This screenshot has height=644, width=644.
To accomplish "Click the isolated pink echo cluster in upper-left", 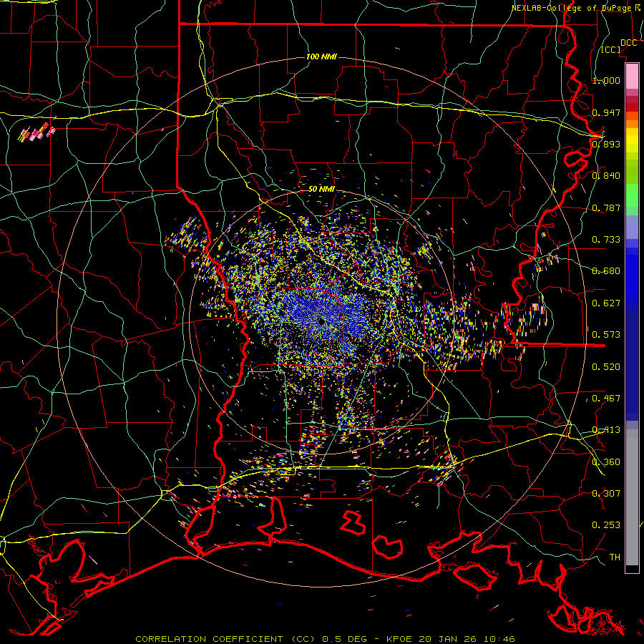I will click(37, 132).
